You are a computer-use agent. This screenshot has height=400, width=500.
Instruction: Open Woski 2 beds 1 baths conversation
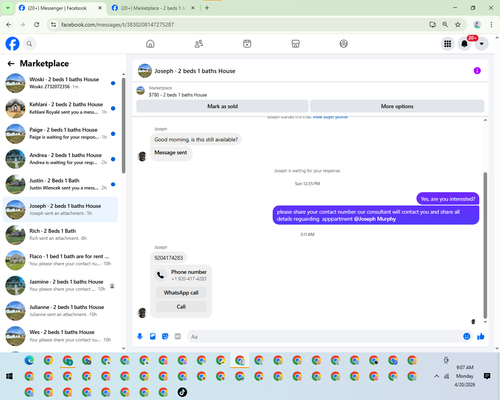pyautogui.click(x=60, y=83)
